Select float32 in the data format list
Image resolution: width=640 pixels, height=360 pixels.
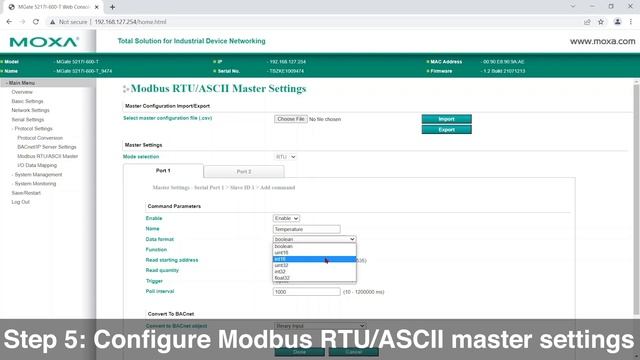coord(314,278)
